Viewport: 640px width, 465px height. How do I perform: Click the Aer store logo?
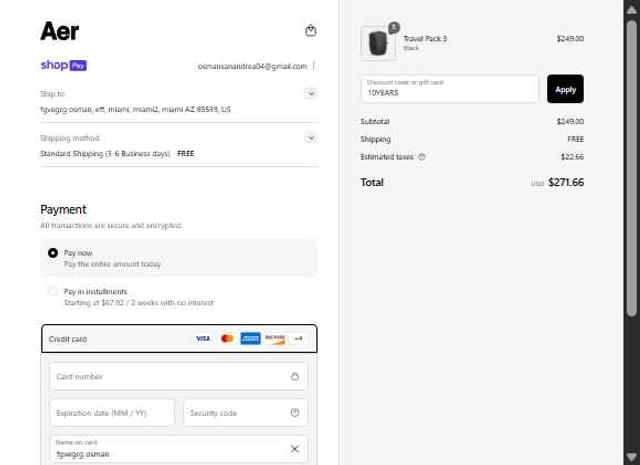click(x=60, y=31)
